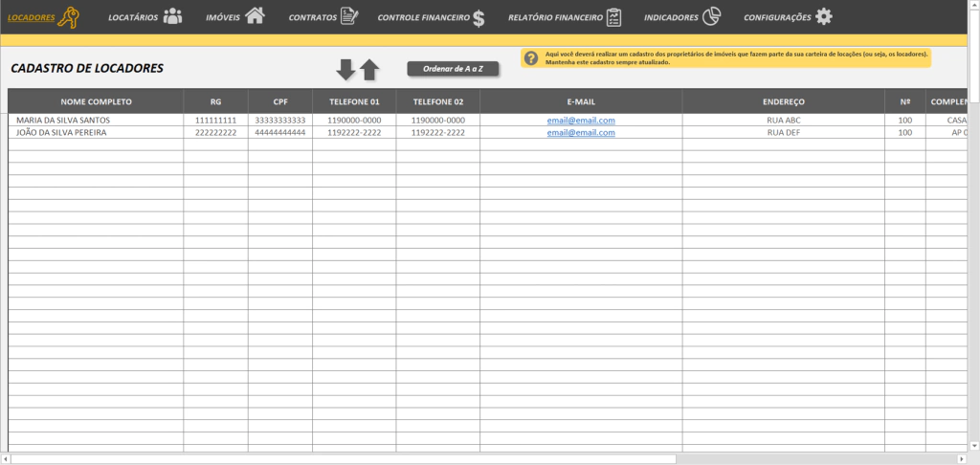Click the Ordenar de A a Z button
Image resolution: width=980 pixels, height=465 pixels.
pyautogui.click(x=453, y=69)
